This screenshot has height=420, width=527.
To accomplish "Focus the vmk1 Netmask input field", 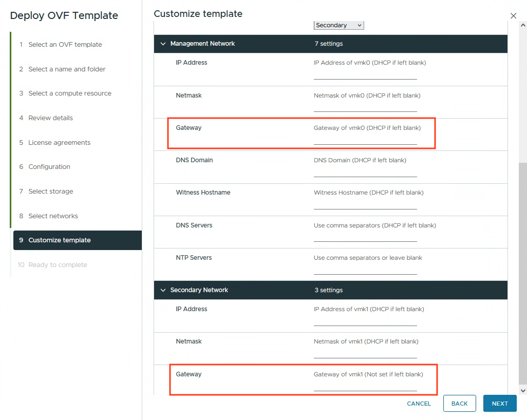I will [365, 353].
